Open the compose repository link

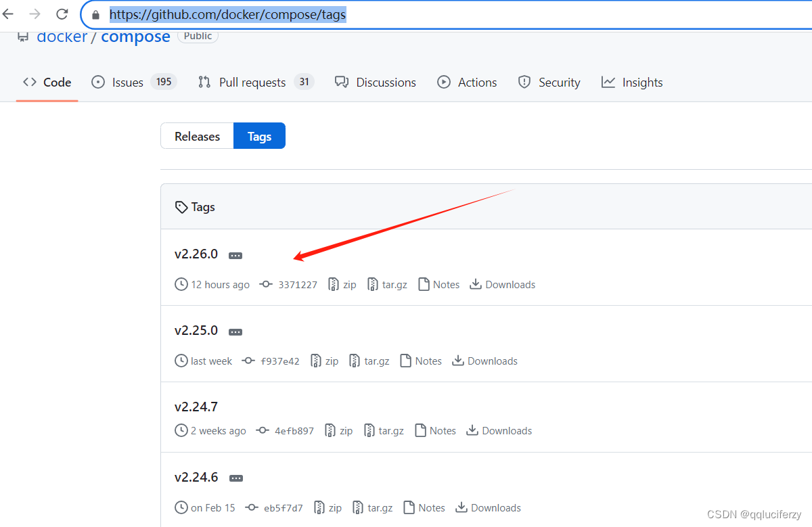(135, 37)
